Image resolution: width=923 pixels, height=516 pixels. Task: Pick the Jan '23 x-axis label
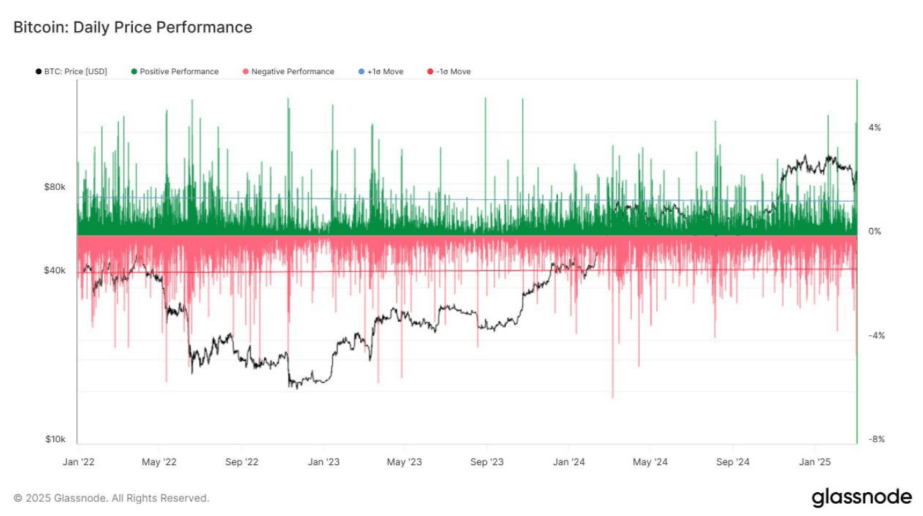click(x=323, y=462)
